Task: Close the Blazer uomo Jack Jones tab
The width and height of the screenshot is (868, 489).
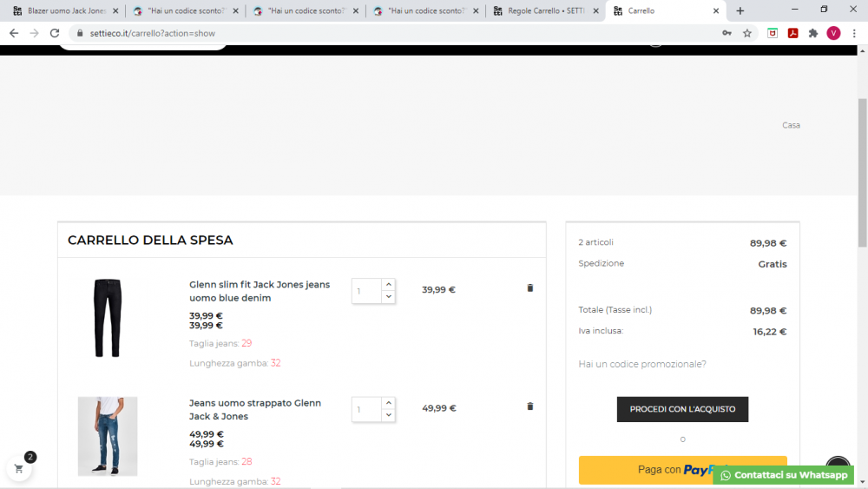Action: pyautogui.click(x=115, y=10)
